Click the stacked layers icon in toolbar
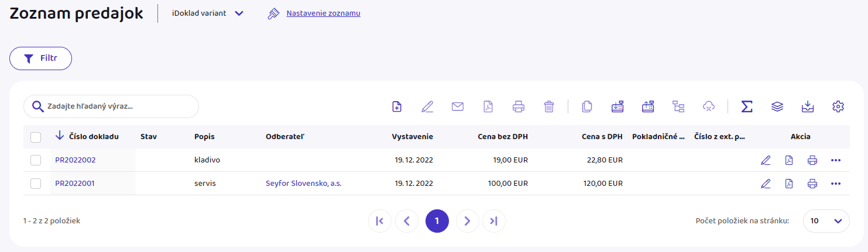 pos(777,106)
